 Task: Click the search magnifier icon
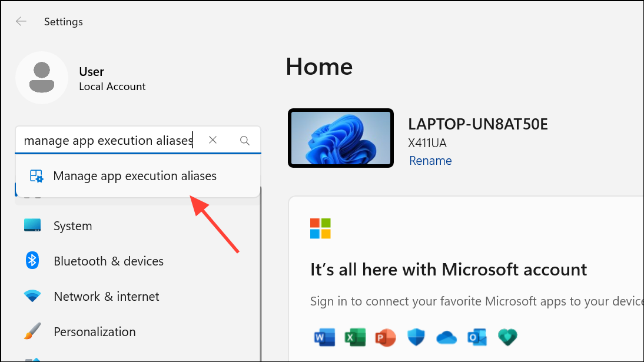[x=244, y=140]
